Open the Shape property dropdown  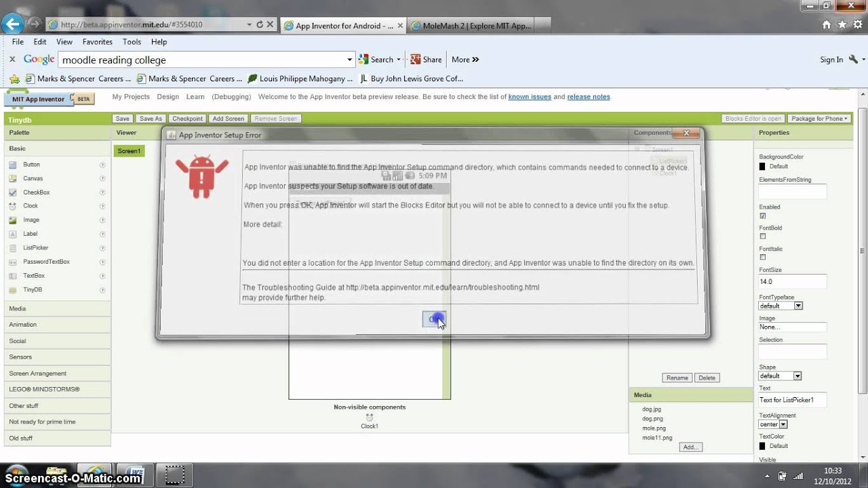click(x=780, y=376)
